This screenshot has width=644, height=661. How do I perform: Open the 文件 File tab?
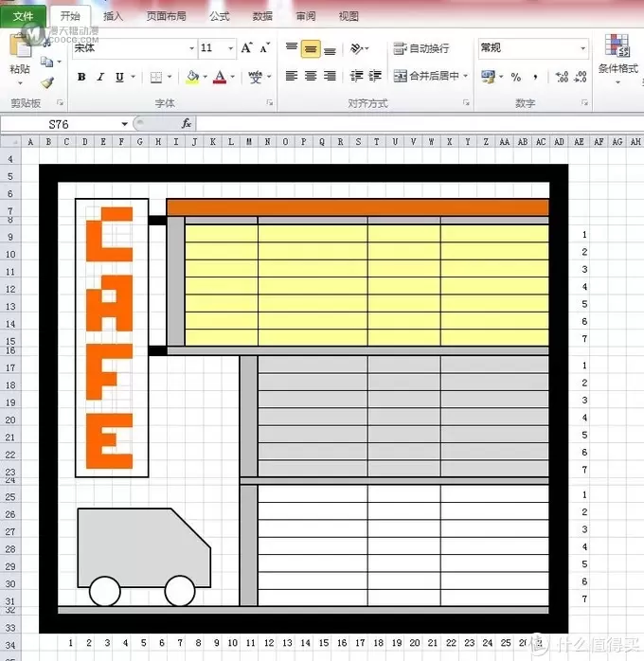[23, 16]
